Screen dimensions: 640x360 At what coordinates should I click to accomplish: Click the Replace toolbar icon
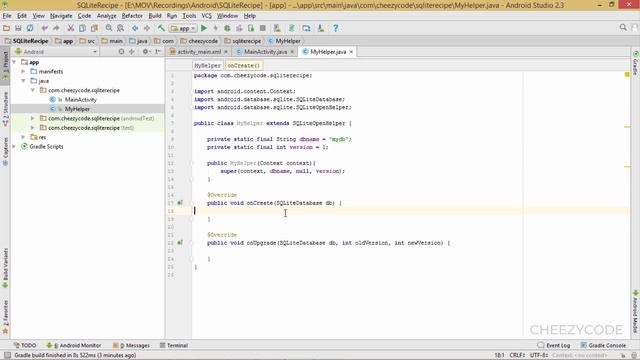(120, 28)
